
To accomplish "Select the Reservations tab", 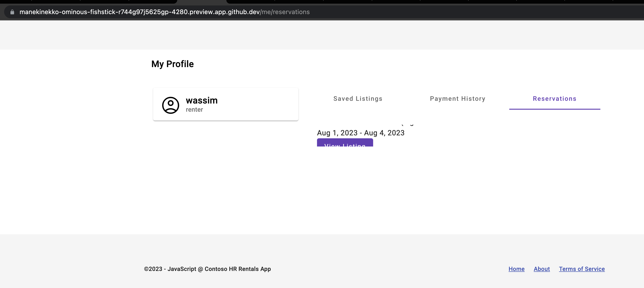I will pyautogui.click(x=554, y=99).
